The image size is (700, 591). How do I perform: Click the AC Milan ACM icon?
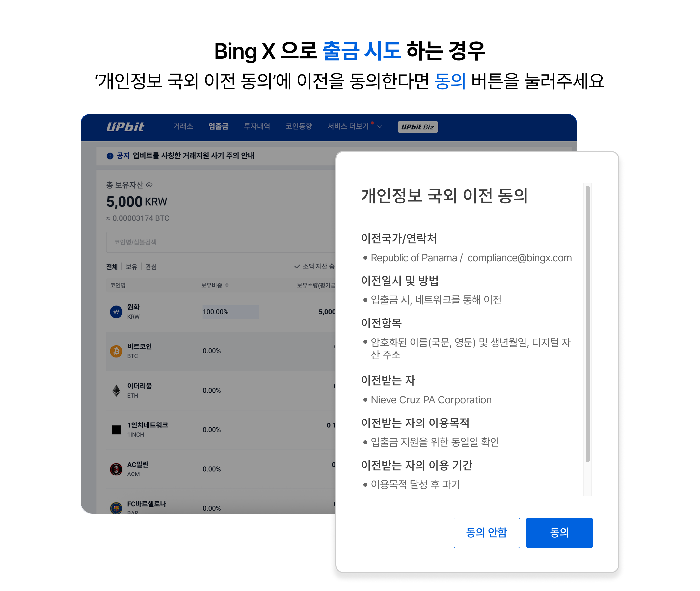click(x=116, y=469)
